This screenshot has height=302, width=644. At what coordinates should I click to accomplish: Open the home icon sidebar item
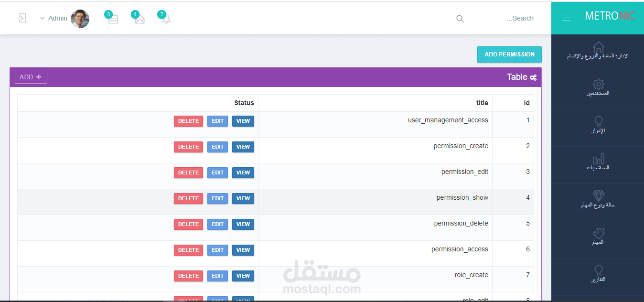(x=598, y=51)
